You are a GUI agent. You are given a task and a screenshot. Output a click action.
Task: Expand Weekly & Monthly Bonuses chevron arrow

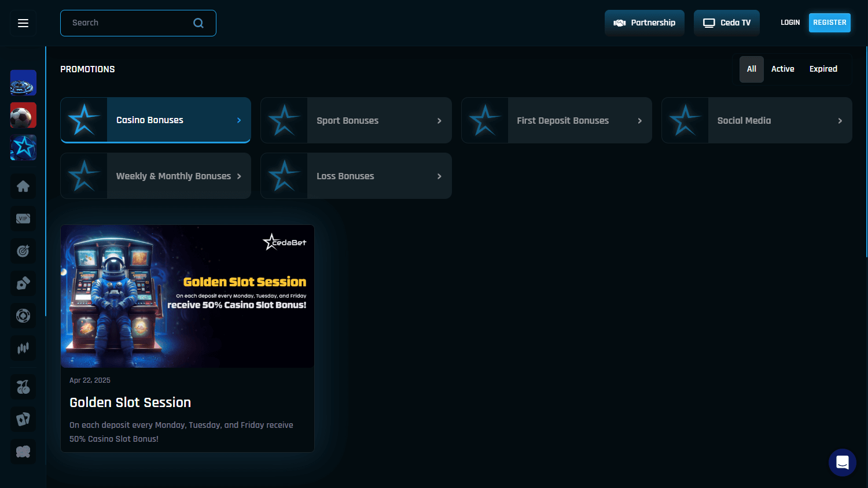tap(239, 176)
